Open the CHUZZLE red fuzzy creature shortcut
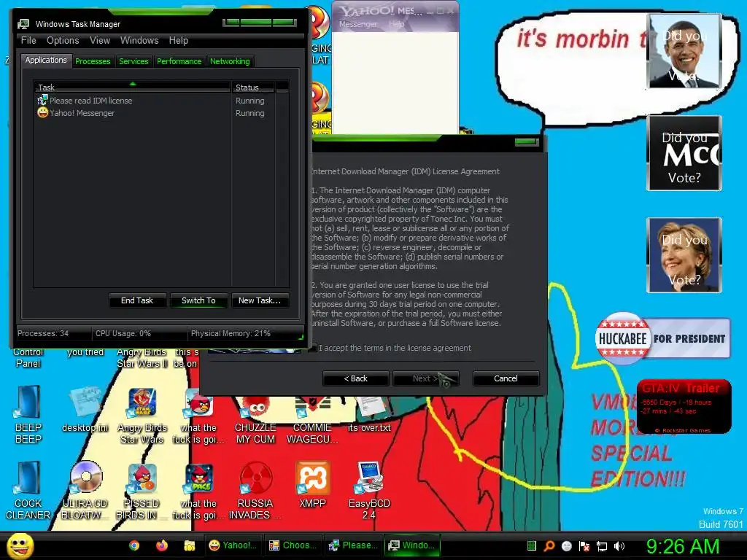747x560 pixels. pos(255,419)
